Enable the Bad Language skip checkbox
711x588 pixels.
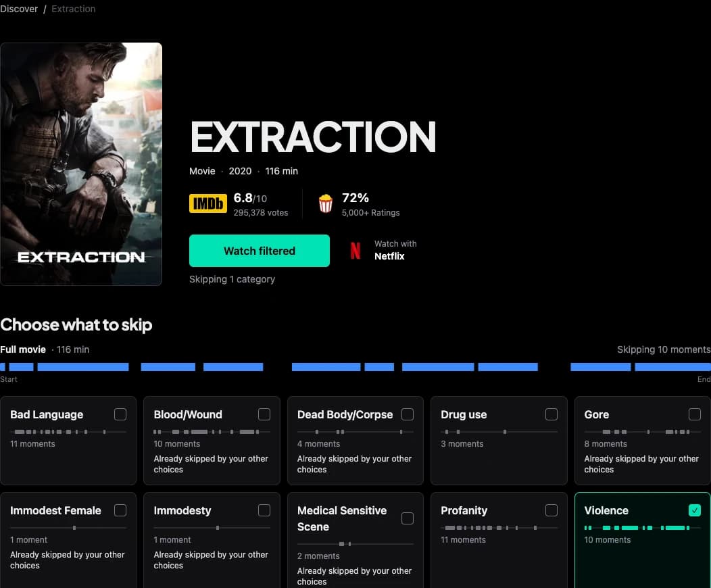[x=120, y=414]
